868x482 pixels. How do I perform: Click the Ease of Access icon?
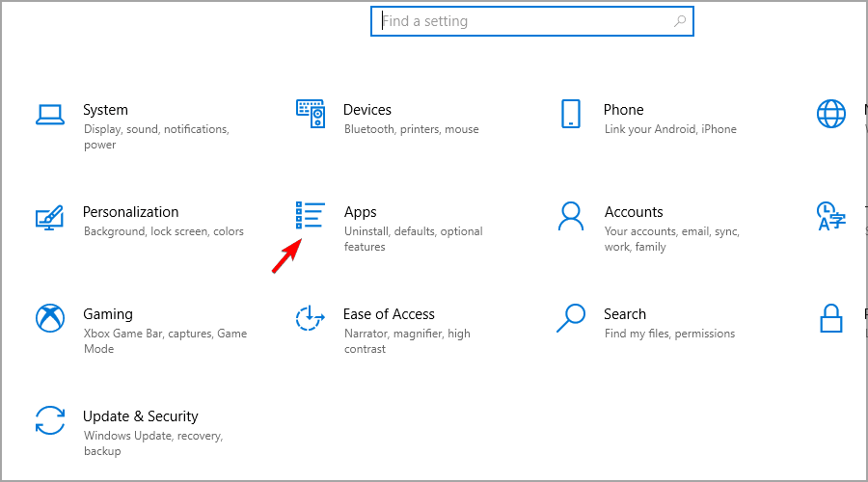click(310, 318)
